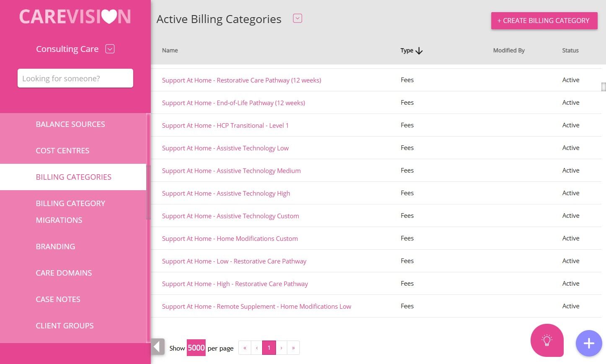Collapse the sidebar with the left arrow
Image resolution: width=606 pixels, height=364 pixels.
coord(157,347)
